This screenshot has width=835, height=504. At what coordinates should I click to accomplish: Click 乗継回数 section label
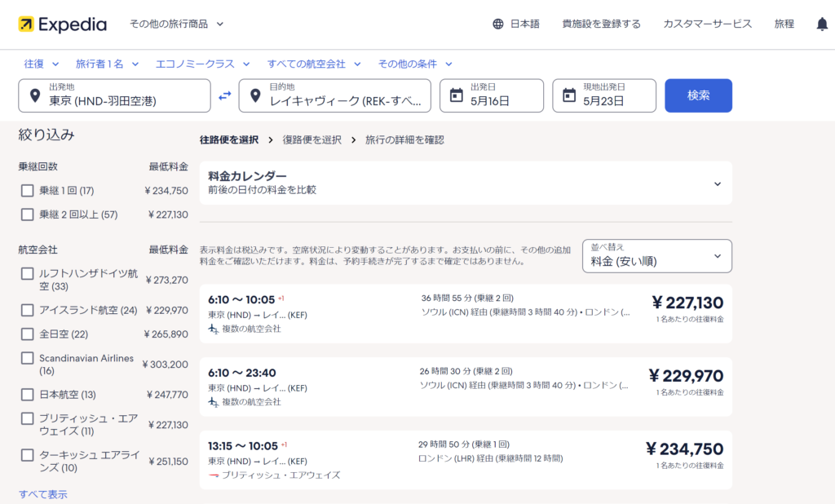(x=38, y=166)
